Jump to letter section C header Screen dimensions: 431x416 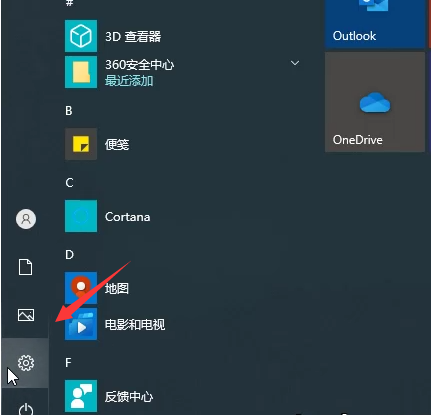click(69, 183)
